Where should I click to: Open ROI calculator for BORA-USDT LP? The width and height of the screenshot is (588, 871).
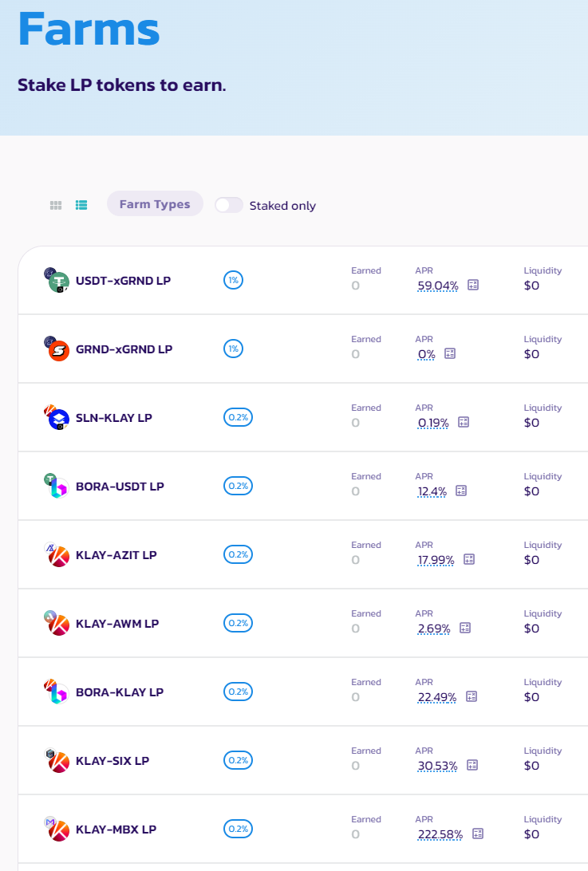point(461,491)
